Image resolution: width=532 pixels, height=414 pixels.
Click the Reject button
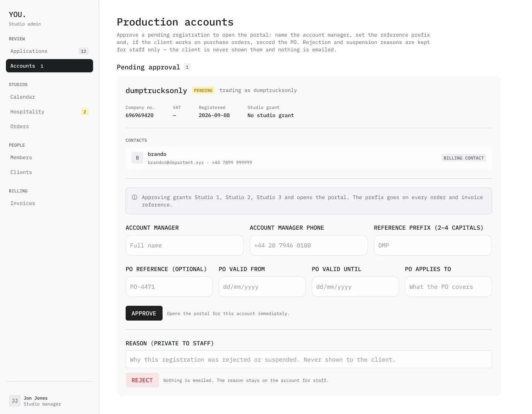(x=142, y=380)
